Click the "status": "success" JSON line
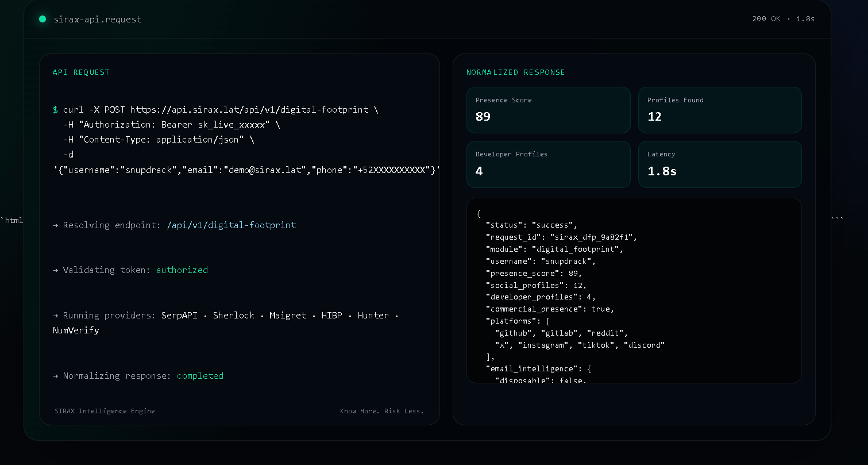The height and width of the screenshot is (465, 868). 531,225
